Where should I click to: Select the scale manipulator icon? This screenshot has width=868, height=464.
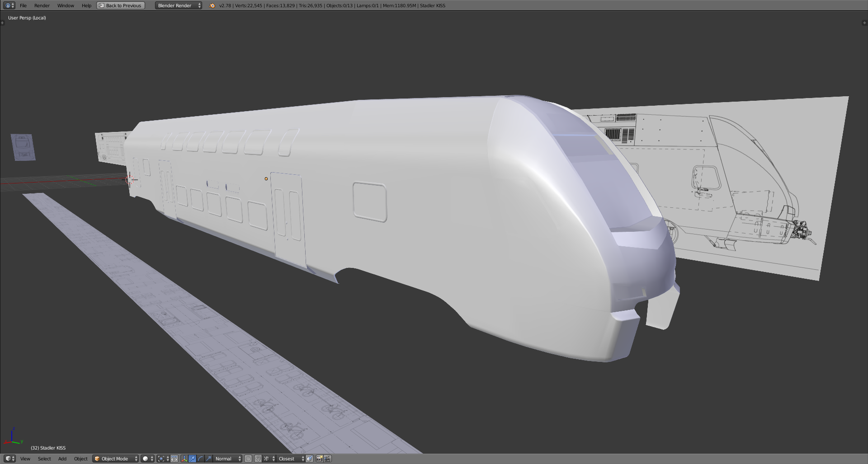click(x=208, y=459)
